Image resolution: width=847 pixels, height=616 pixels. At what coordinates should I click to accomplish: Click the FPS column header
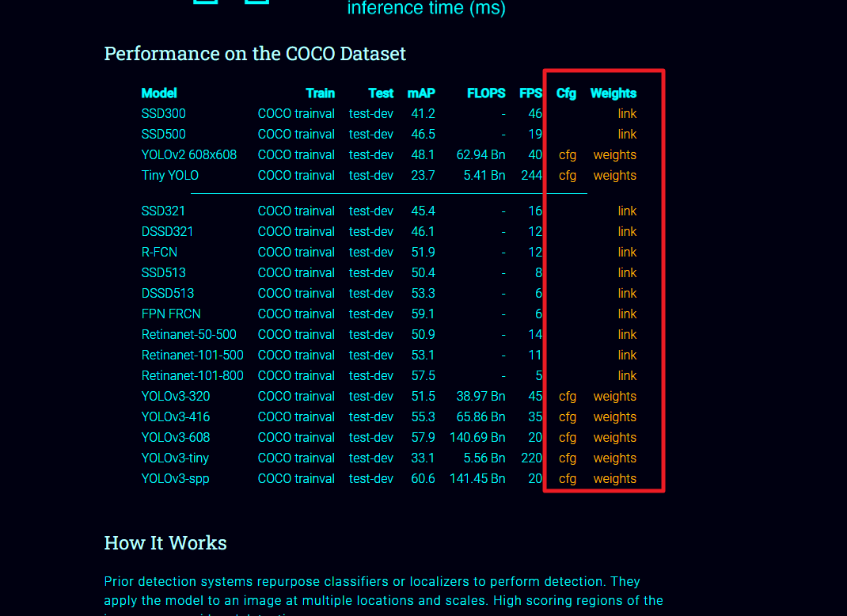pyautogui.click(x=530, y=93)
